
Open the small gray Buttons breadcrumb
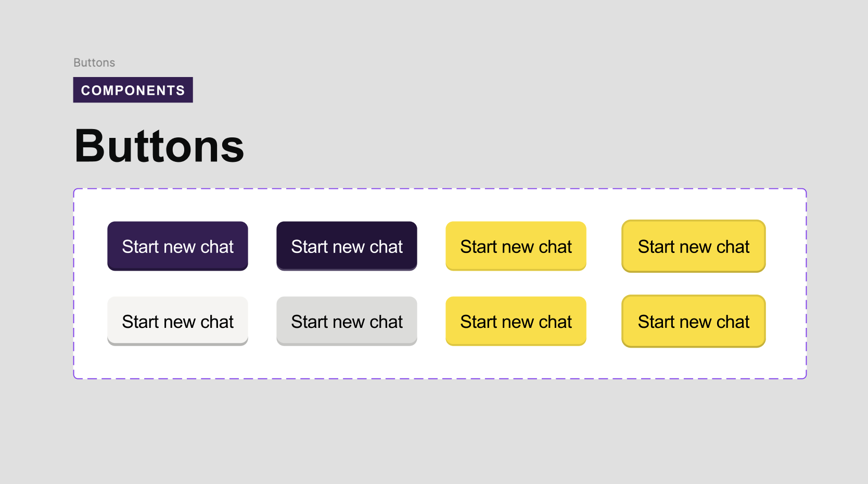pyautogui.click(x=94, y=62)
